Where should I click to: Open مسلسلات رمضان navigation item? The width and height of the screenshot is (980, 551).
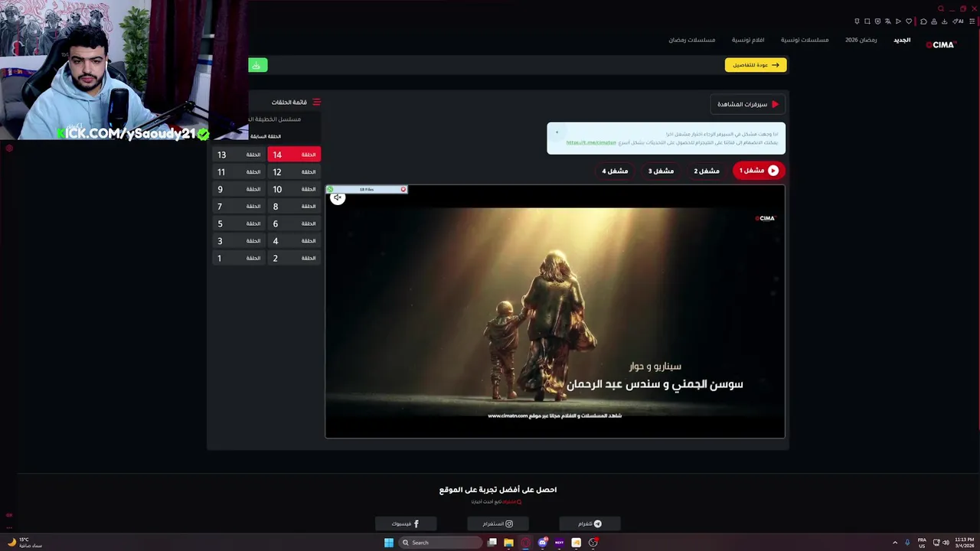pyautogui.click(x=692, y=40)
